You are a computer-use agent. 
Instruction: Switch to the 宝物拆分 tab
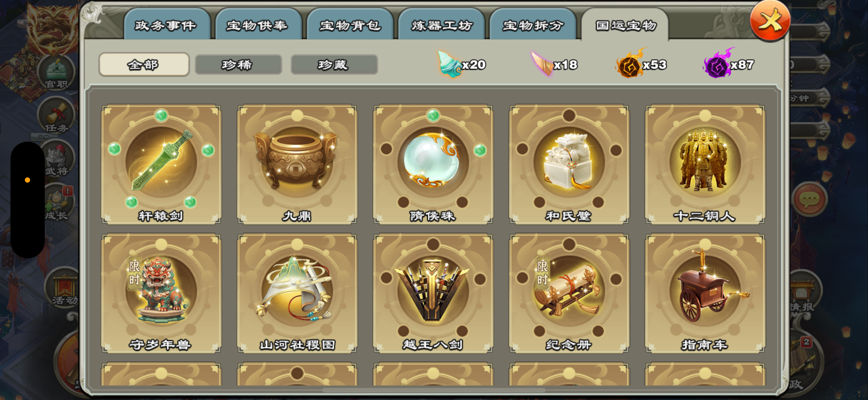[533, 24]
